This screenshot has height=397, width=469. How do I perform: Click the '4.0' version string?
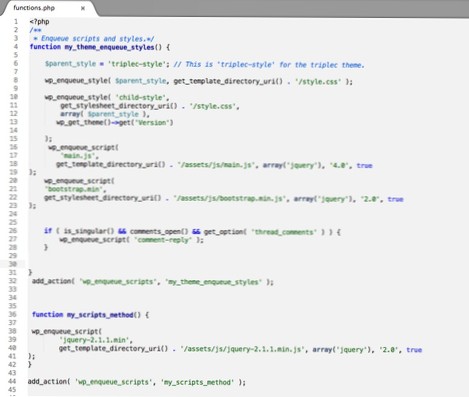click(339, 165)
